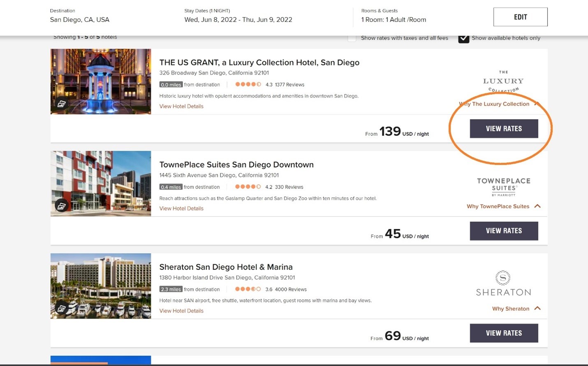Open photo gallery icon on Sheraton image
588x366 pixels.
tap(61, 308)
